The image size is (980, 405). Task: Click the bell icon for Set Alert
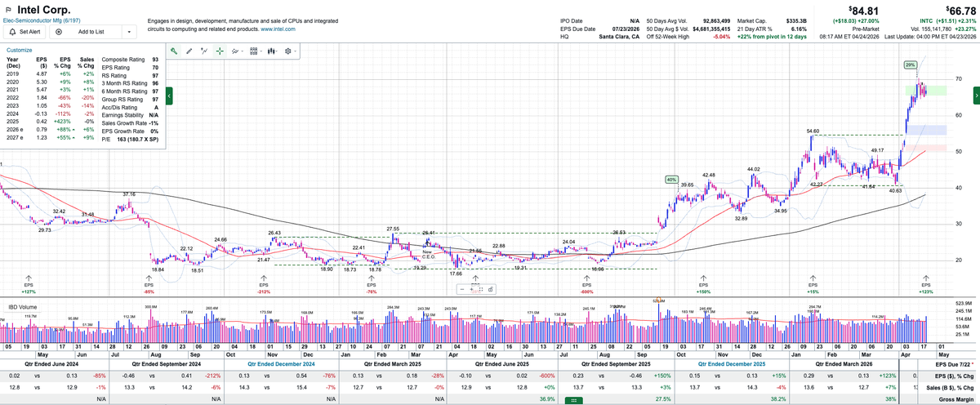pyautogui.click(x=13, y=32)
